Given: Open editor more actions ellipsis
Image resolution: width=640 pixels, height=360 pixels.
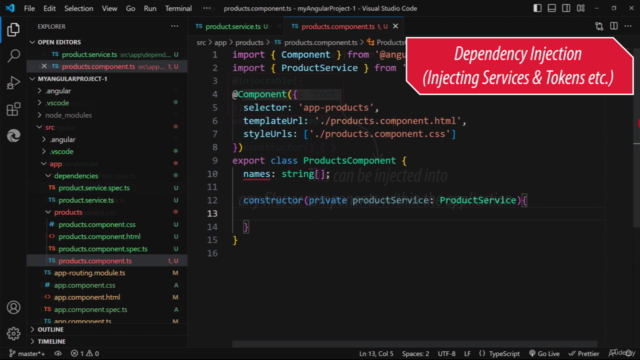Looking at the screenshot, I should pyautogui.click(x=628, y=26).
